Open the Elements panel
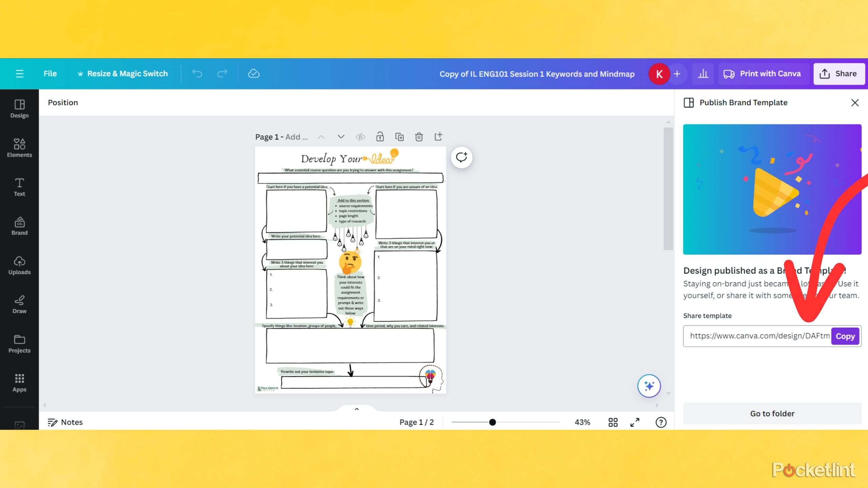The height and width of the screenshot is (488, 868). click(19, 148)
